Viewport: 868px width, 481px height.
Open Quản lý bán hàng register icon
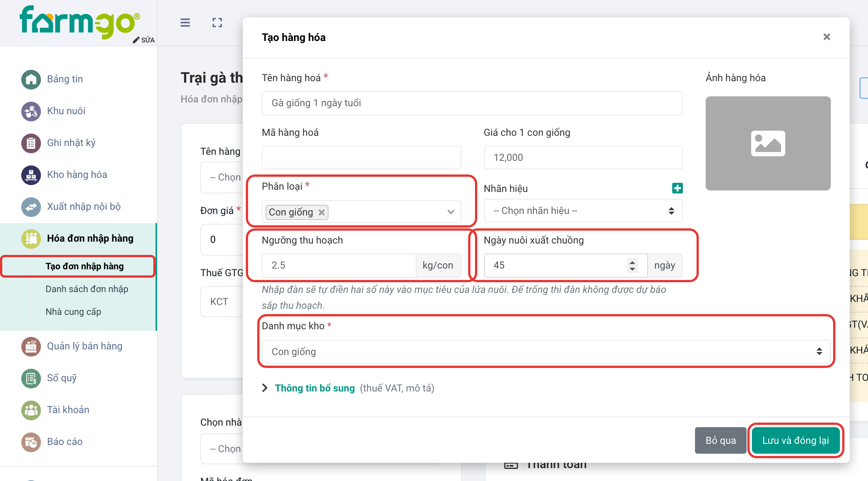(x=31, y=346)
